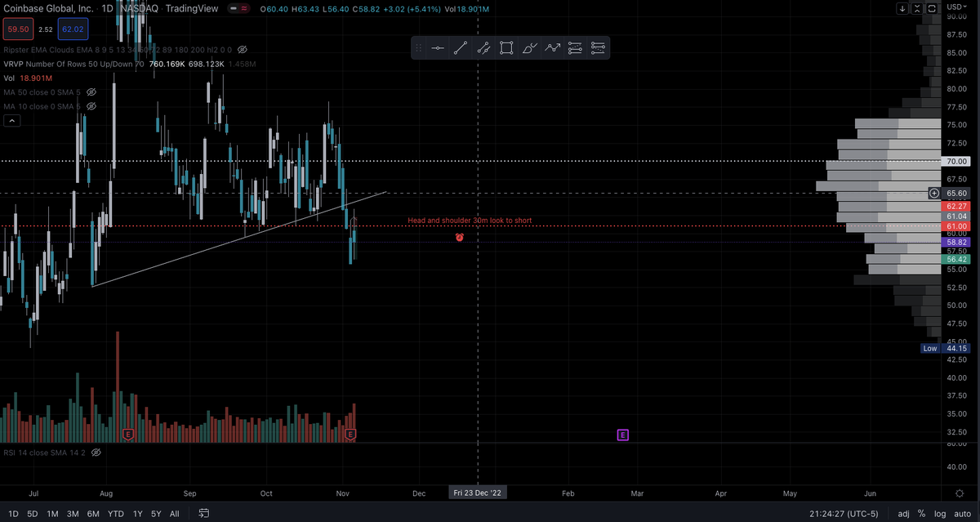The height and width of the screenshot is (522, 980).
Task: Toggle visibility of MA 50 indicator
Action: 92,91
